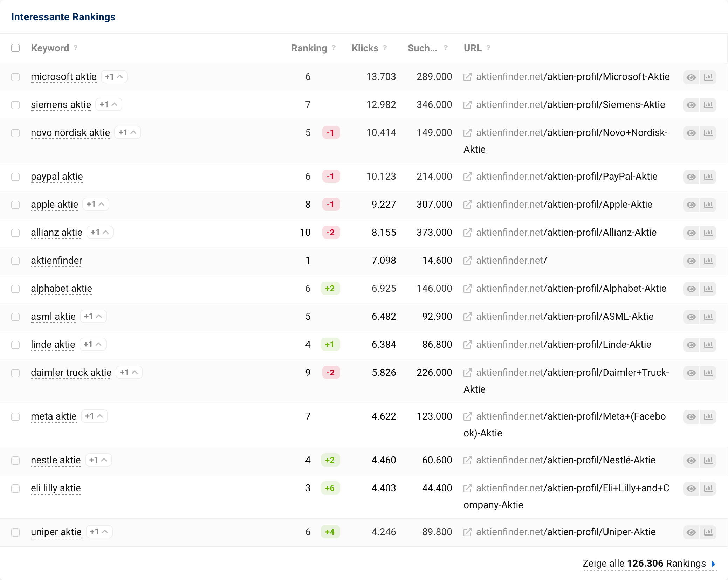The height and width of the screenshot is (580, 728).
Task: Open the external link icon for Siemens-Aktie URL
Action: 467,105
